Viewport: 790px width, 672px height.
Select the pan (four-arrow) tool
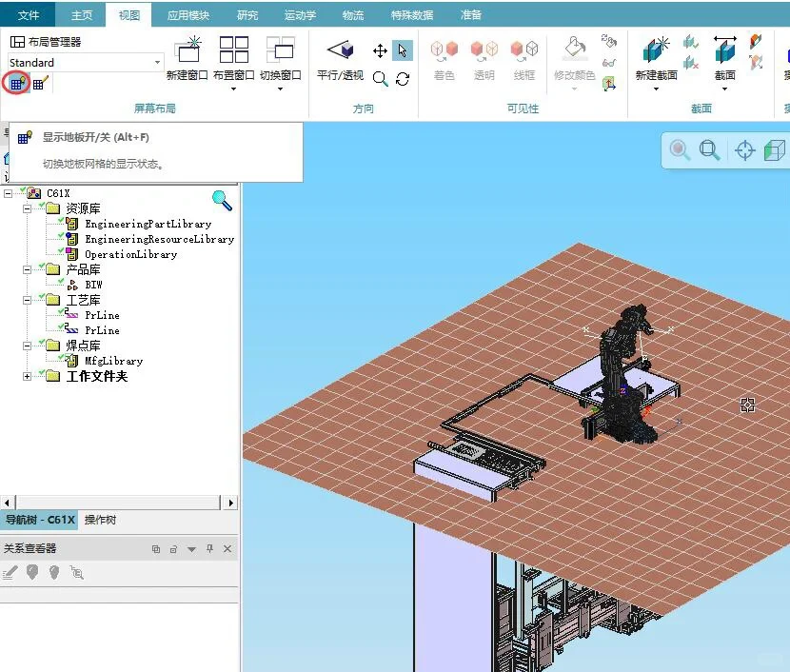pos(380,50)
